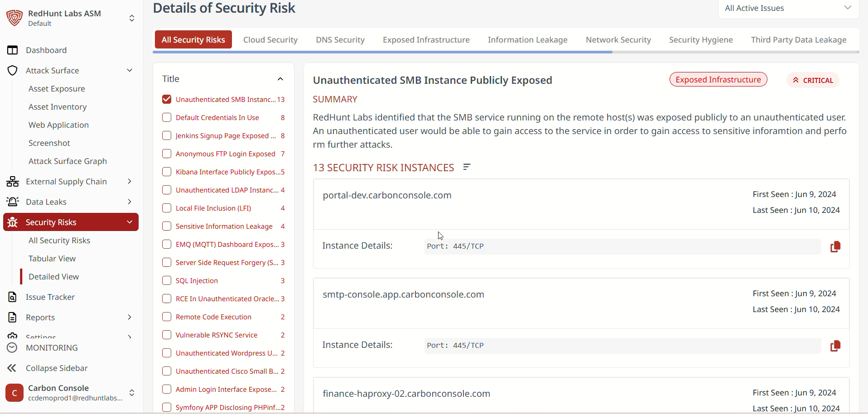Switch to the Network Security tab

(618, 40)
